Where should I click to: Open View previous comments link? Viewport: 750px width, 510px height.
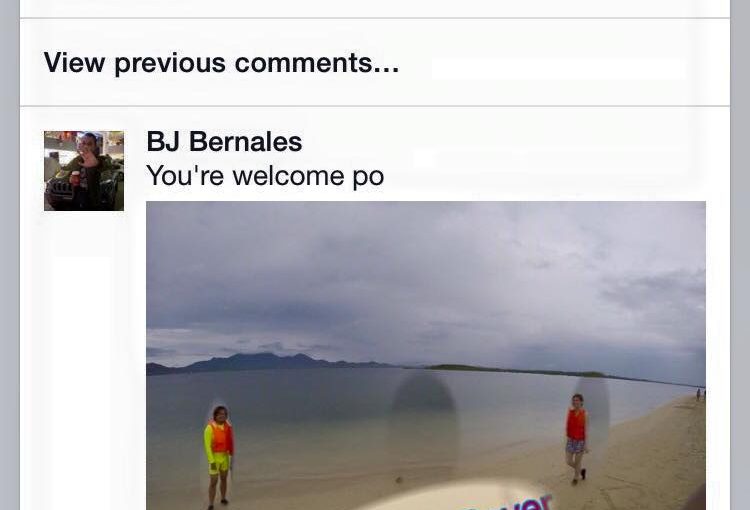pos(221,63)
